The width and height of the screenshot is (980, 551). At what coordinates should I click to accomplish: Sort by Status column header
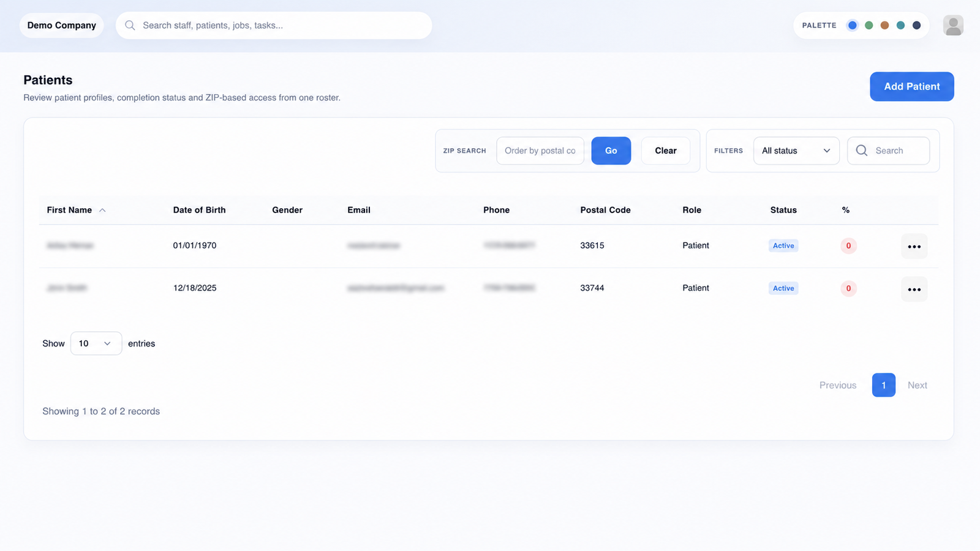click(x=783, y=210)
